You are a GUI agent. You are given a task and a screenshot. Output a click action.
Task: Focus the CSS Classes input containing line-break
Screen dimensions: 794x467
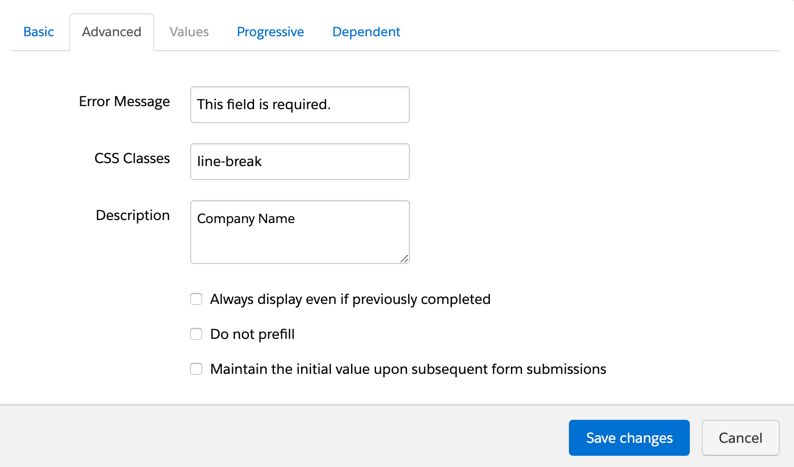click(x=299, y=162)
